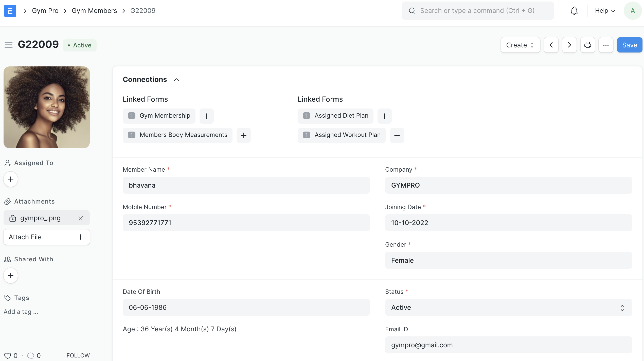Save the member record

(630, 45)
